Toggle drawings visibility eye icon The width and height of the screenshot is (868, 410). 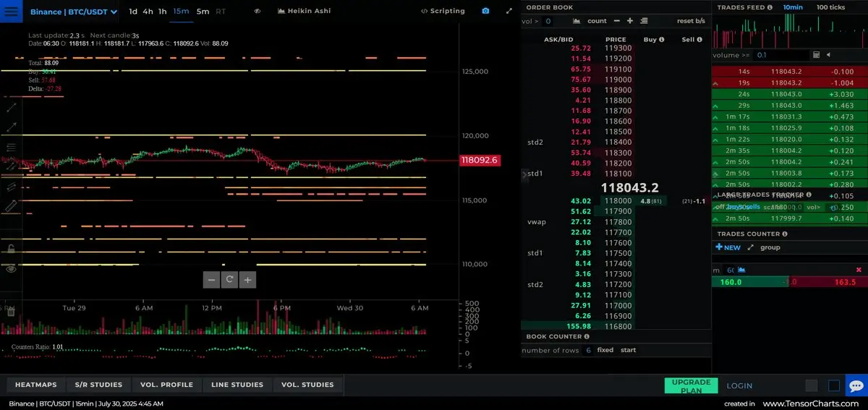click(x=11, y=268)
